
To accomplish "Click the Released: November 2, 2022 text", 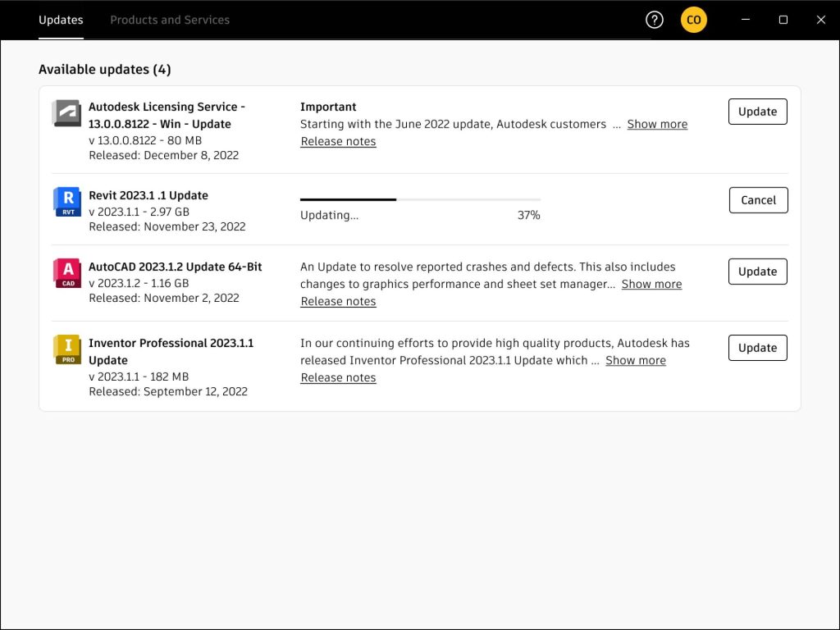I will click(x=163, y=299).
